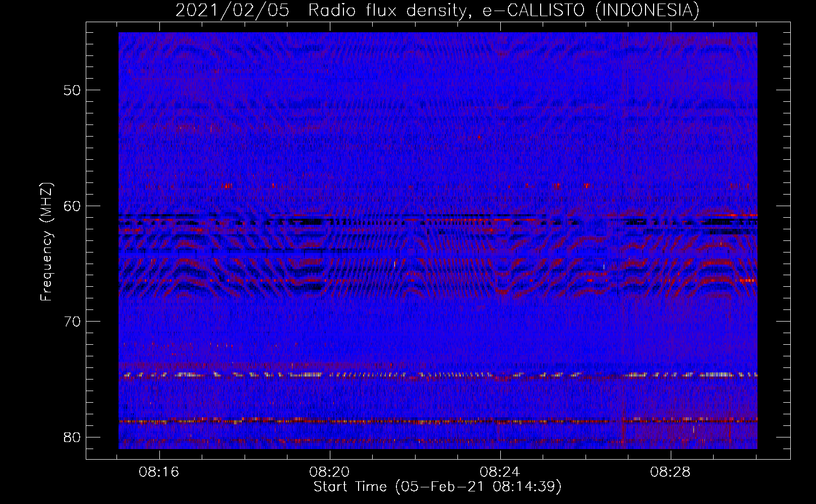Click the 70 MHz frequency tick label

tap(73, 322)
